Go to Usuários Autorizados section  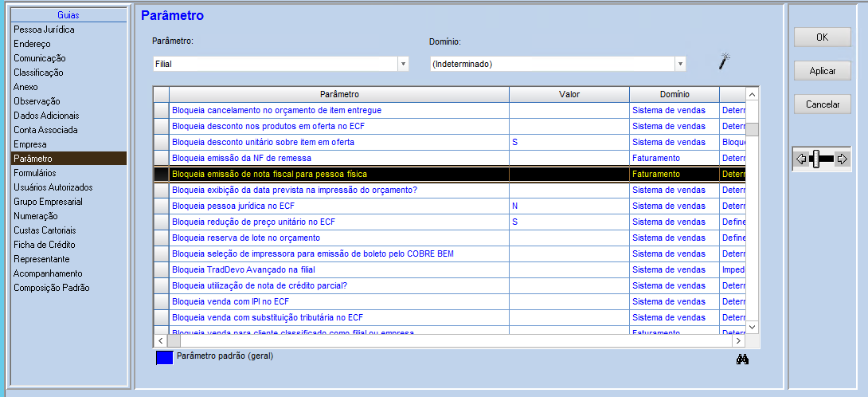coord(53,187)
